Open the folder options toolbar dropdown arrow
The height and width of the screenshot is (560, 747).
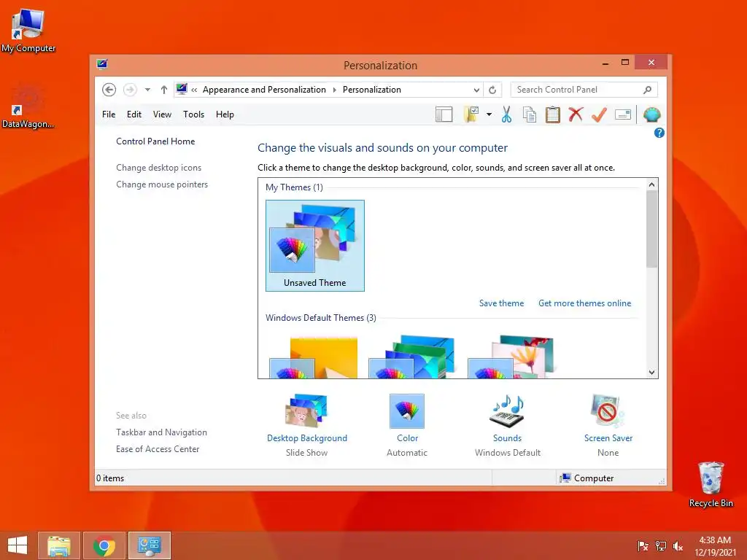click(489, 114)
